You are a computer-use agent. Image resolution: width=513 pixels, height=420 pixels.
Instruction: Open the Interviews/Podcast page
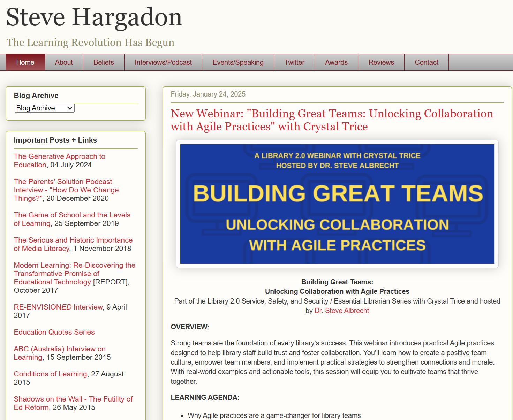pos(163,62)
